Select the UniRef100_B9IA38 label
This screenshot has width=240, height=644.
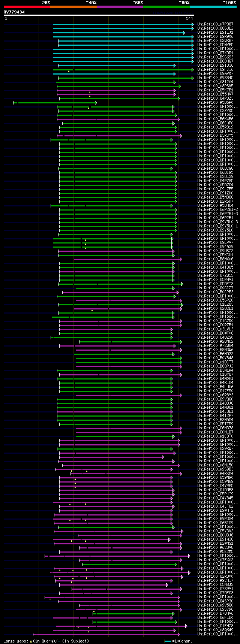tap(215, 539)
